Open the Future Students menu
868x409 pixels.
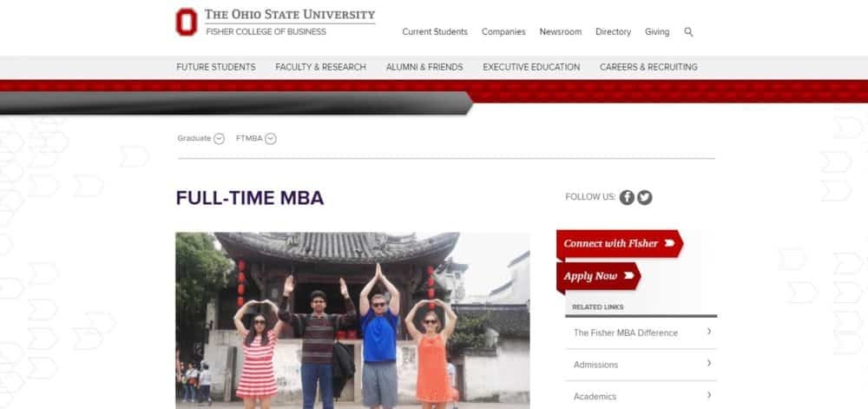click(216, 67)
